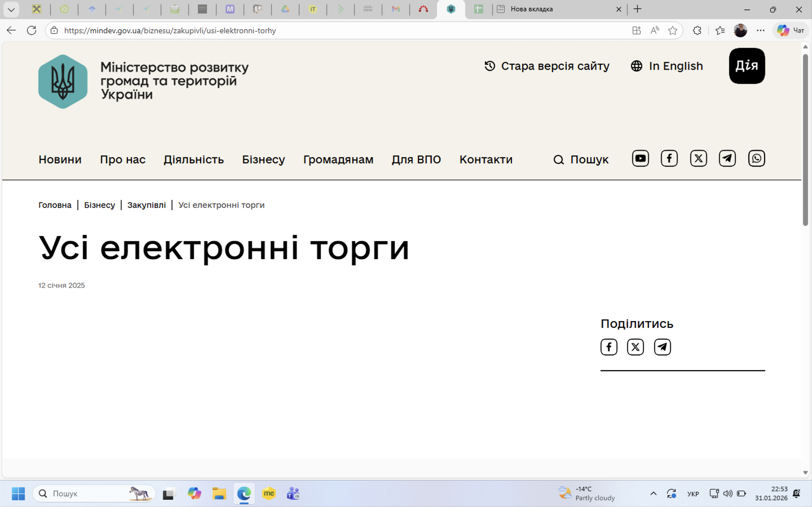812x507 pixels.
Task: Expand the tab search chevron dropdown
Action: click(11, 9)
